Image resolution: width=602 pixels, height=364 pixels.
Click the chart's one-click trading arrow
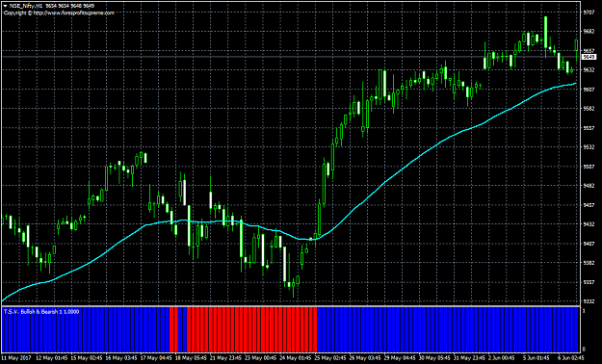pyautogui.click(x=6, y=6)
